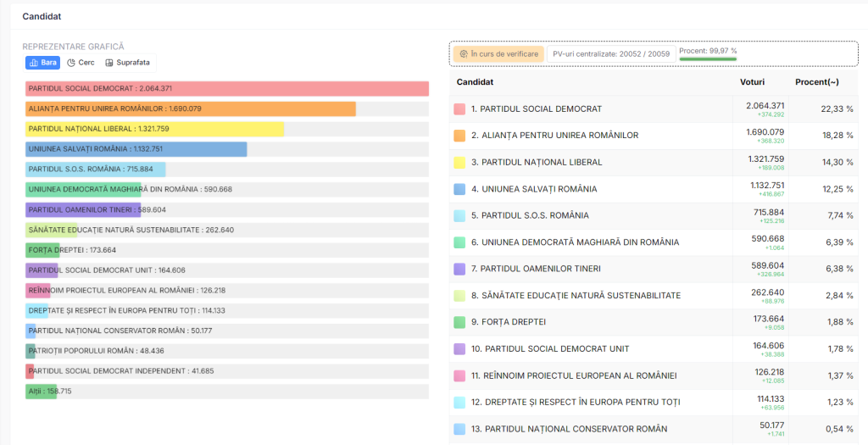The image size is (868, 445).
Task: Click the green swatch for Uniunea Democrată Maghiară
Action: point(459,242)
